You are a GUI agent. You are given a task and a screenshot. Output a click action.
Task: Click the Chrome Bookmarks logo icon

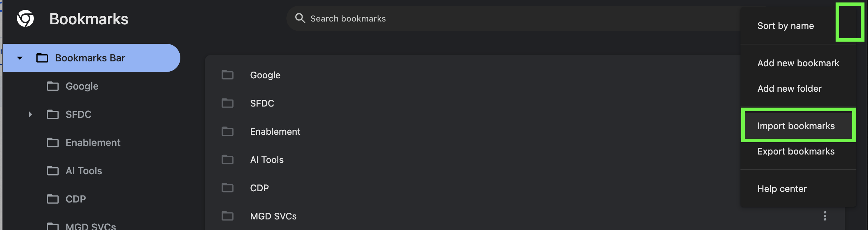24,18
